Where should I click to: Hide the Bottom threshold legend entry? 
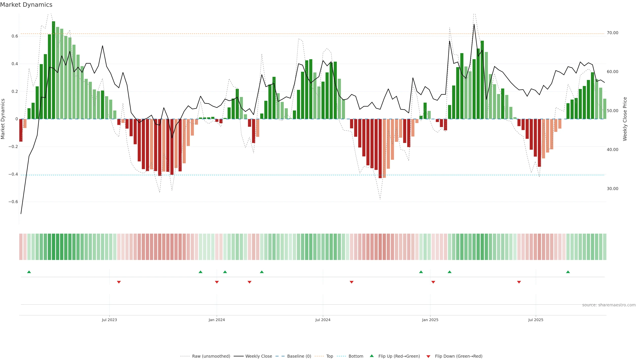pyautogui.click(x=356, y=356)
